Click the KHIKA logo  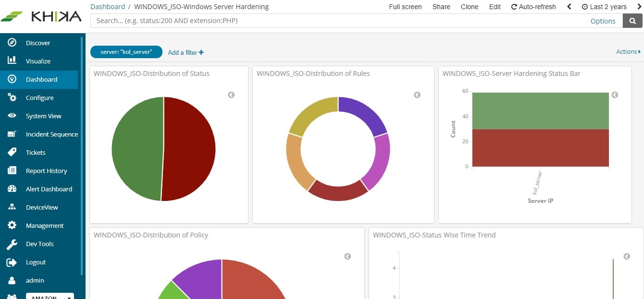click(x=42, y=16)
